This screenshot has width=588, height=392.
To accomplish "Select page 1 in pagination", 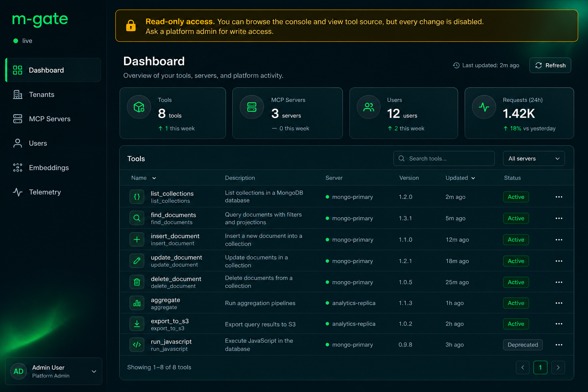I will click(540, 367).
